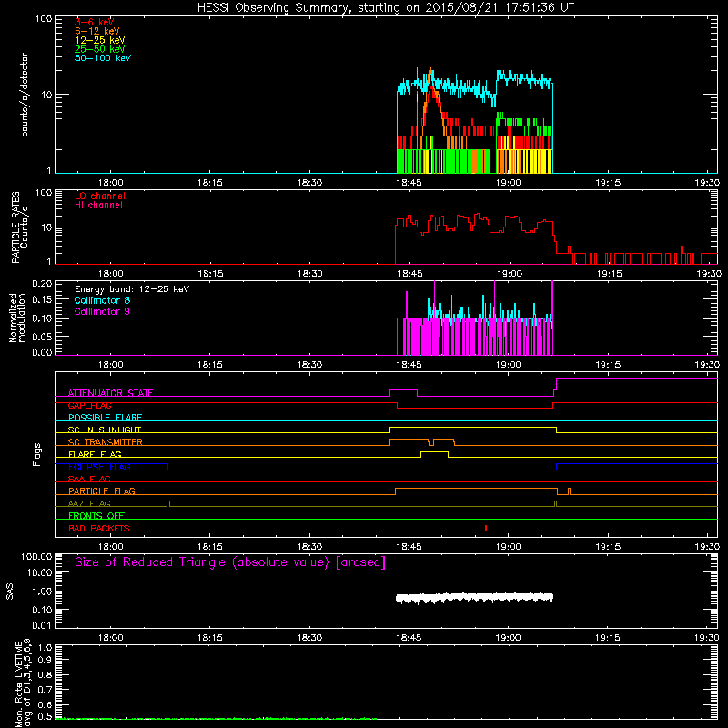Viewport: 728px width, 728px height.
Task: Click the FRONTS_OFF flag label
Action: [96, 515]
